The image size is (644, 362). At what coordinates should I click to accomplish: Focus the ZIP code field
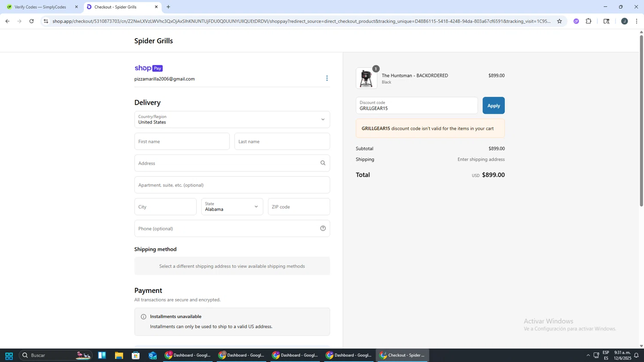[x=299, y=207]
